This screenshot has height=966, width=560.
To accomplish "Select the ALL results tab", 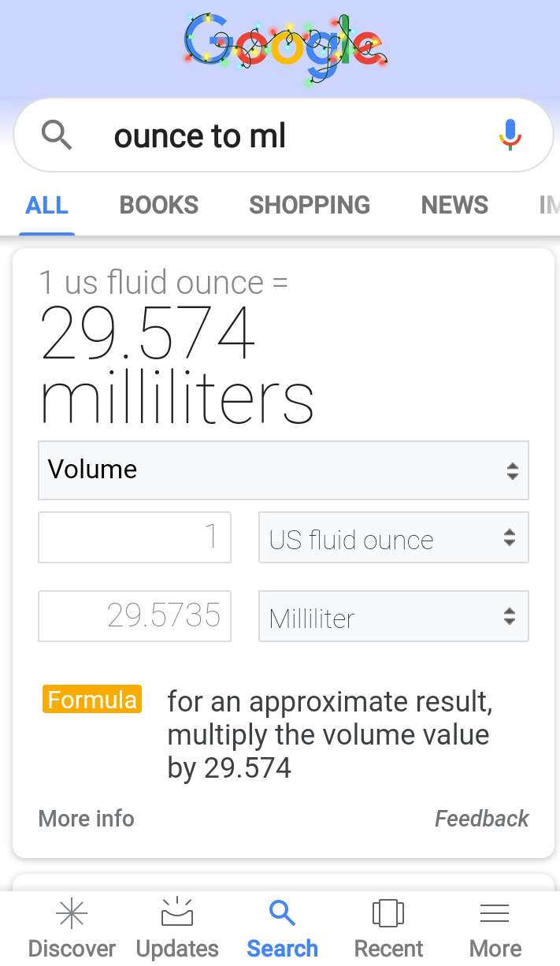I will click(x=47, y=206).
